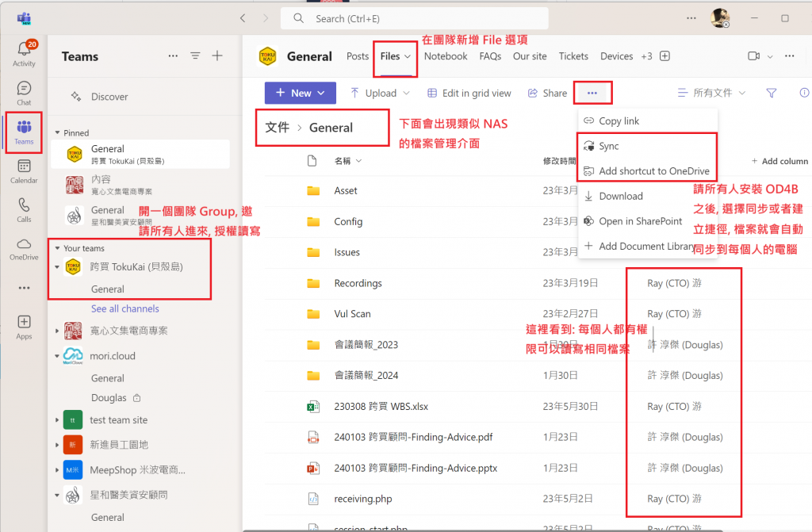Choose Download in the menu

(x=648, y=197)
